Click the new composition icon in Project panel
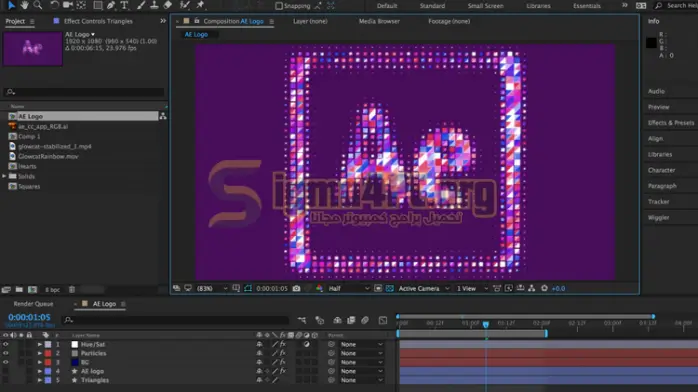Viewport: 698px width, 392px height. point(32,290)
